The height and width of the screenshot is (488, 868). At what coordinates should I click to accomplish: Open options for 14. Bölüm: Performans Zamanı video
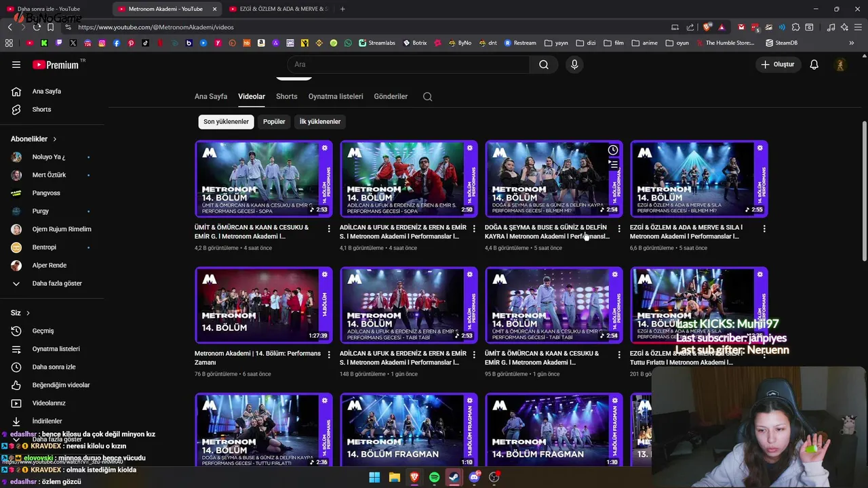click(x=329, y=355)
